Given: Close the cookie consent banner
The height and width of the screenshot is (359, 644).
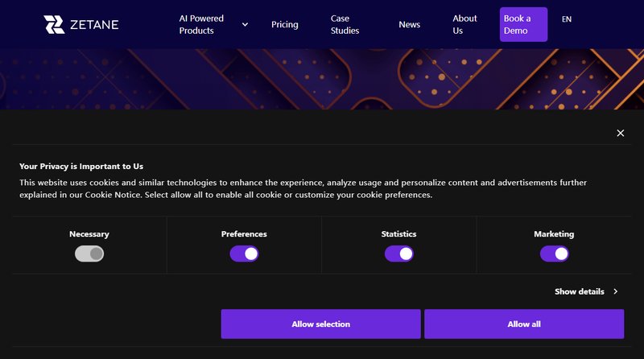Looking at the screenshot, I should tap(620, 133).
